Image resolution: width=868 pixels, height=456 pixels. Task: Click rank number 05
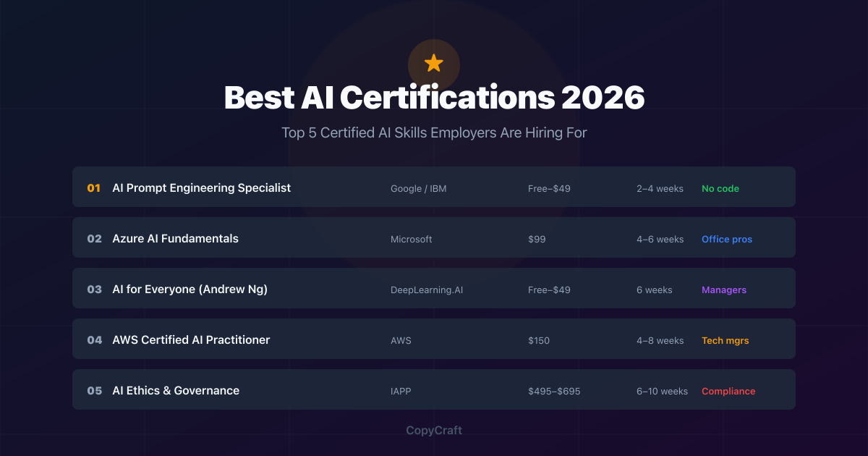[95, 391]
